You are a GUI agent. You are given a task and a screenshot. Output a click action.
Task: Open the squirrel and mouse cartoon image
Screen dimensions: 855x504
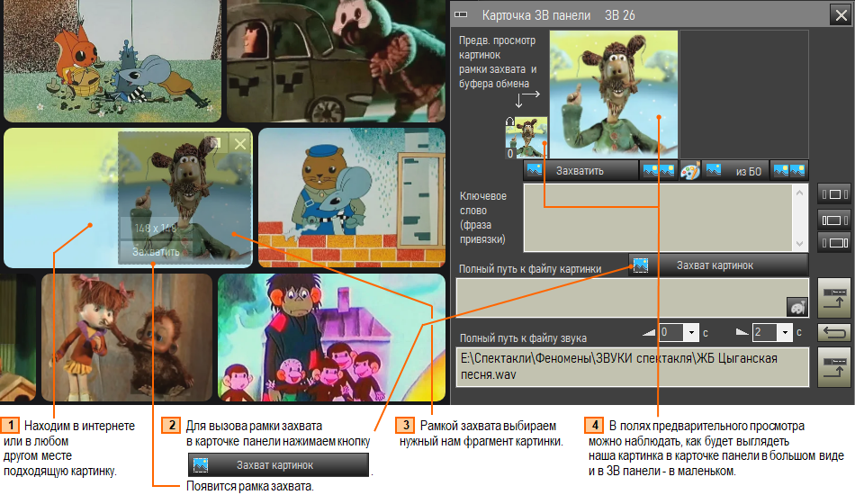click(x=112, y=60)
